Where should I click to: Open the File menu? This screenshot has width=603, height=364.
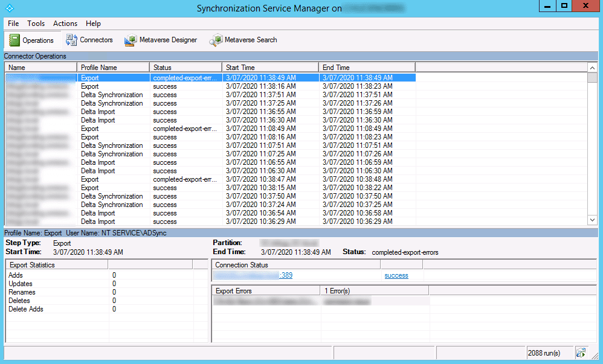point(13,24)
